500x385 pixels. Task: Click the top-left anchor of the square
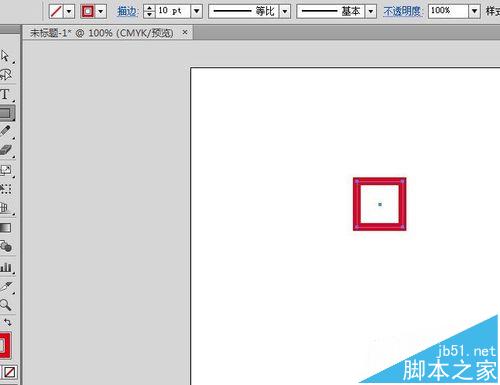coord(357,181)
